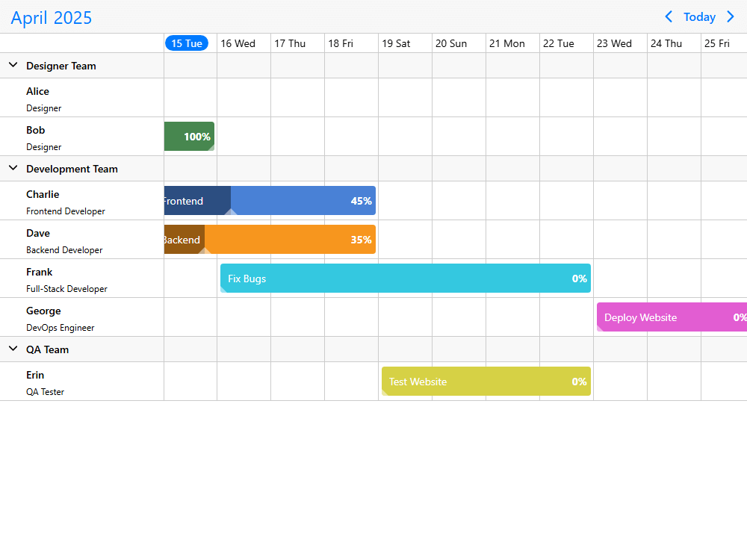The image size is (747, 560).
Task: Click the 45% label on Frontend task
Action: point(361,201)
